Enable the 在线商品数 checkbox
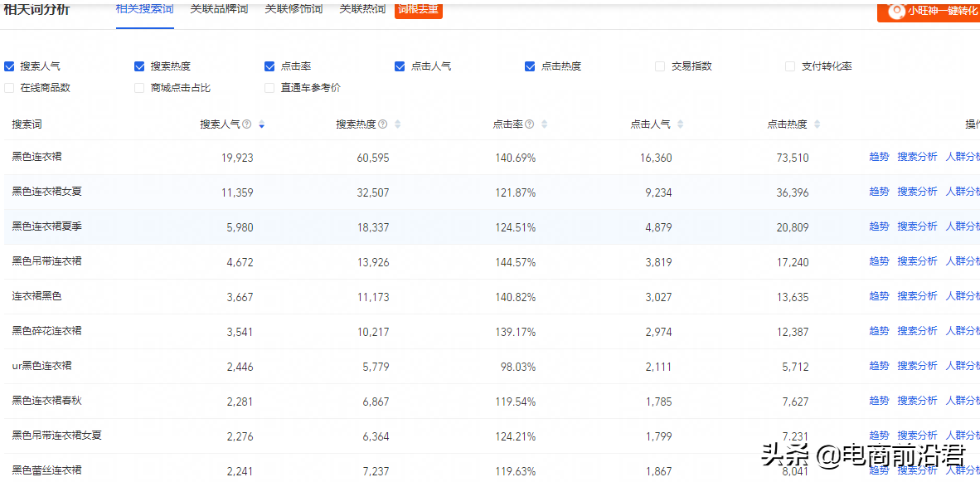Viewport: 980px width, 482px height. pyautogui.click(x=10, y=87)
